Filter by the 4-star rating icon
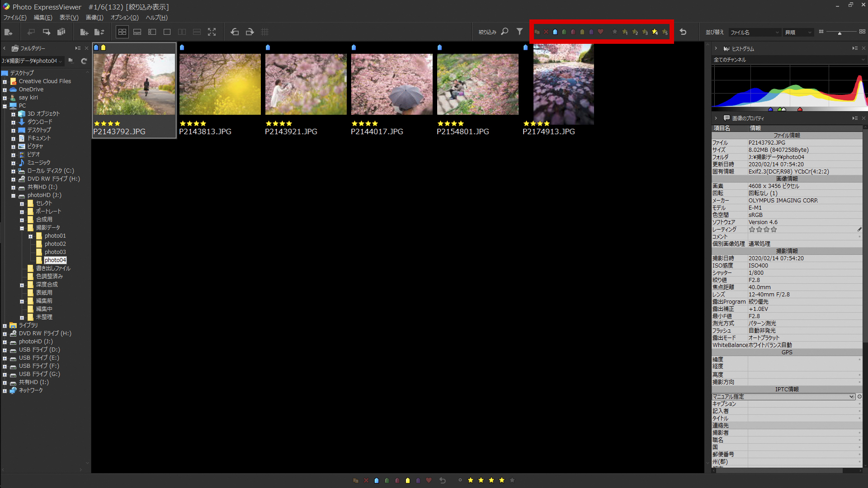 point(655,32)
